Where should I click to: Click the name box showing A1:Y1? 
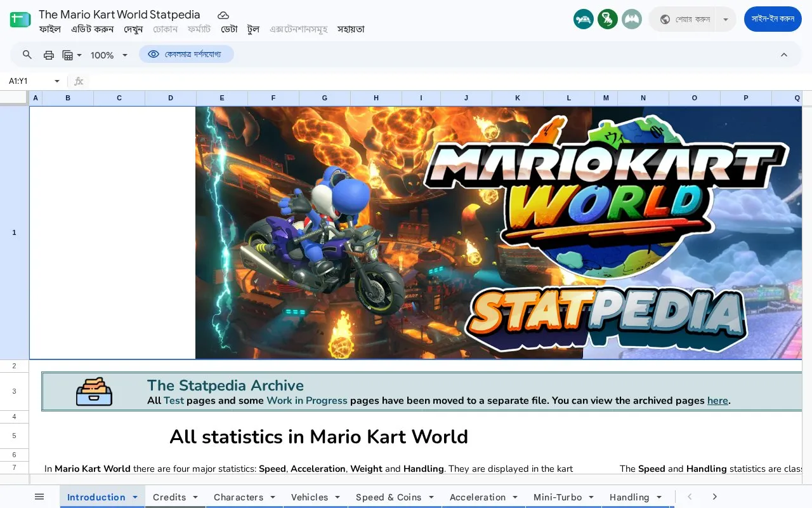[29, 81]
